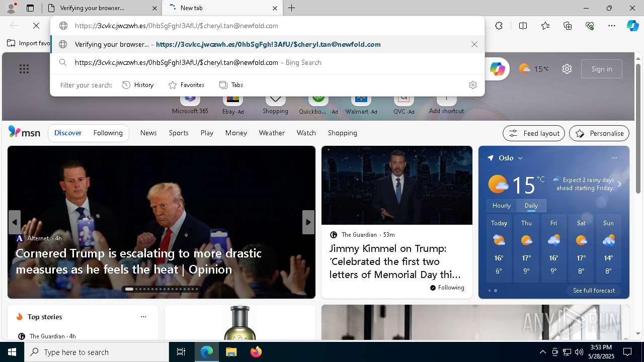Click the msn logo
The height and width of the screenshot is (362, 644).
tap(24, 132)
